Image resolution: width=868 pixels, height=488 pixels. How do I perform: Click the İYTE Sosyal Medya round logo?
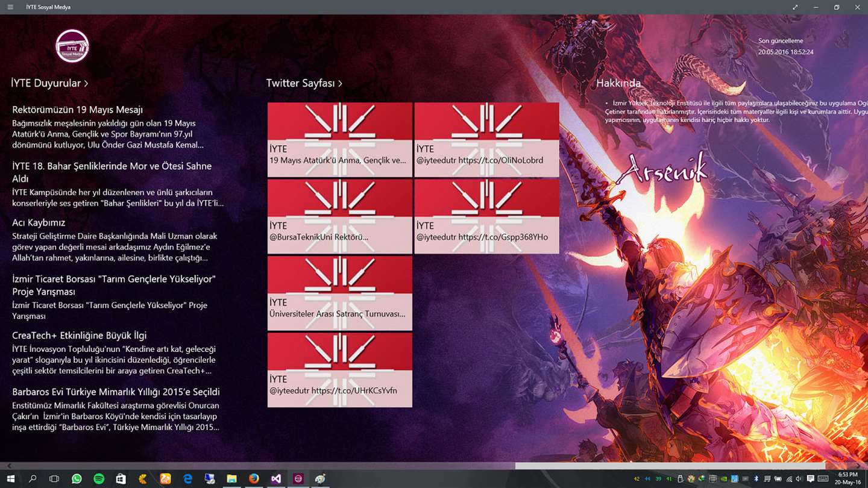coord(72,46)
